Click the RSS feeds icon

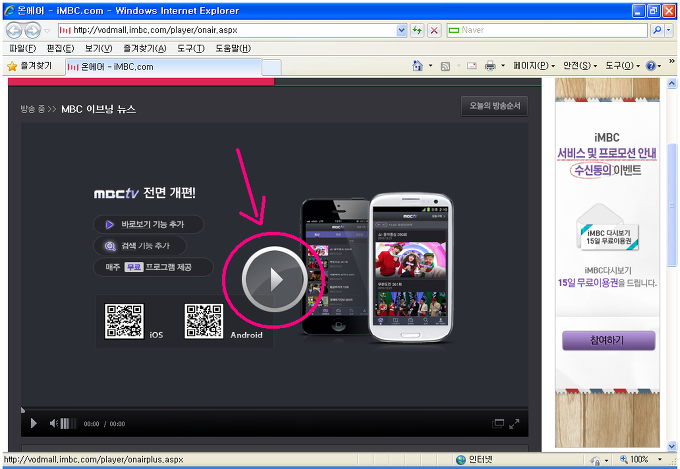click(445, 66)
